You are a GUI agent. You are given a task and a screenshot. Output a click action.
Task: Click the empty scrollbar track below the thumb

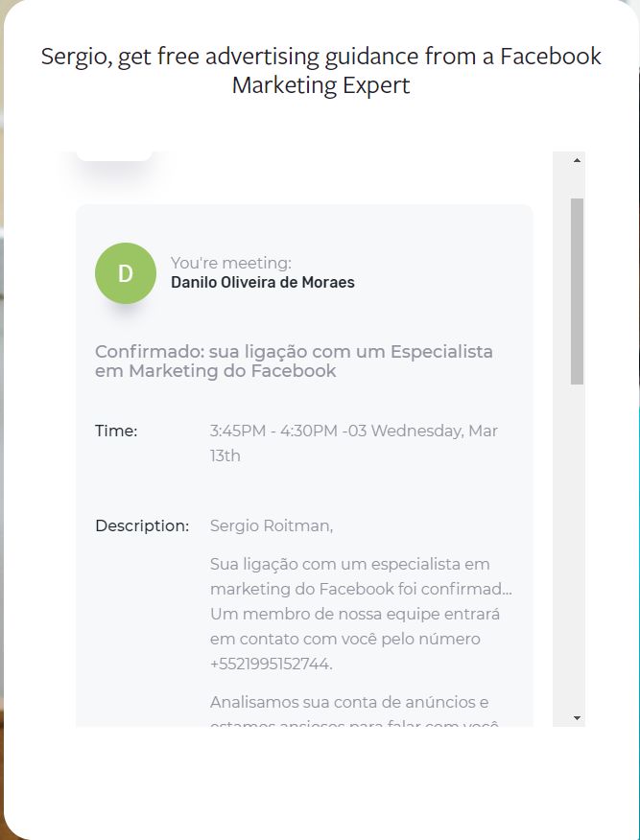coord(577,547)
